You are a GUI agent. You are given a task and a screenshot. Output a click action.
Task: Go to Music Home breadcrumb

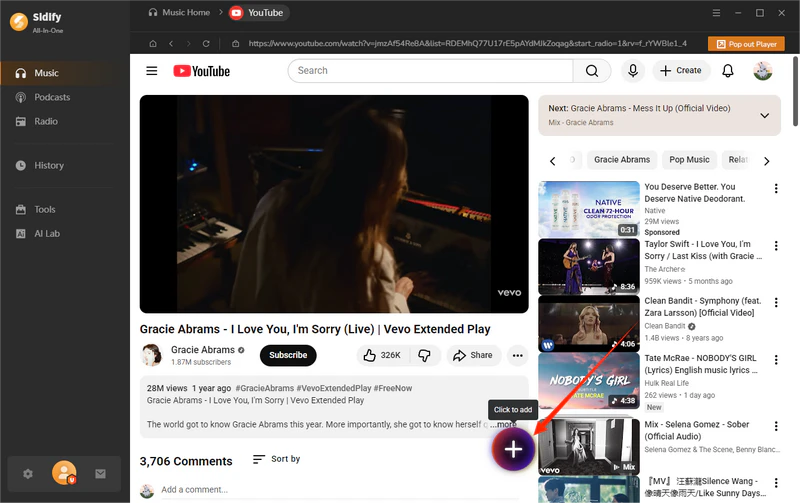(x=179, y=12)
